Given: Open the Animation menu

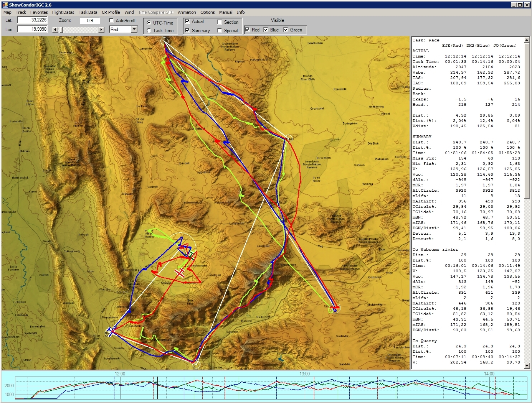Looking at the screenshot, I should (187, 12).
